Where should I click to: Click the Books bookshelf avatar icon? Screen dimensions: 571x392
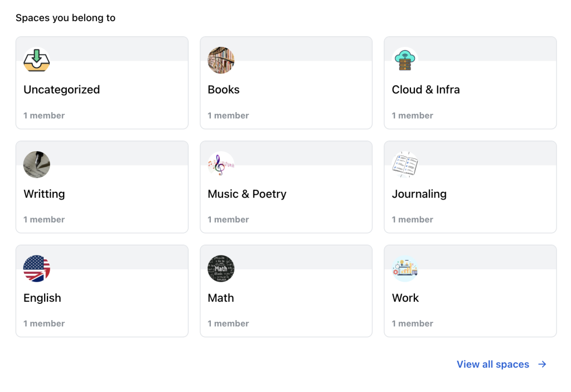click(x=221, y=60)
